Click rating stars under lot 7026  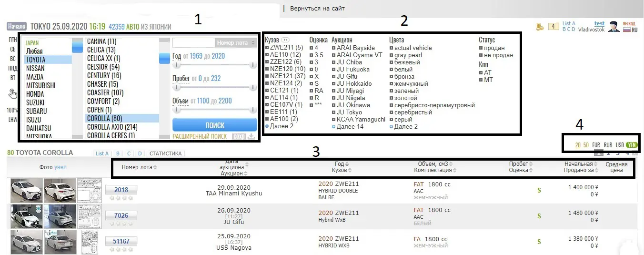click(121, 223)
